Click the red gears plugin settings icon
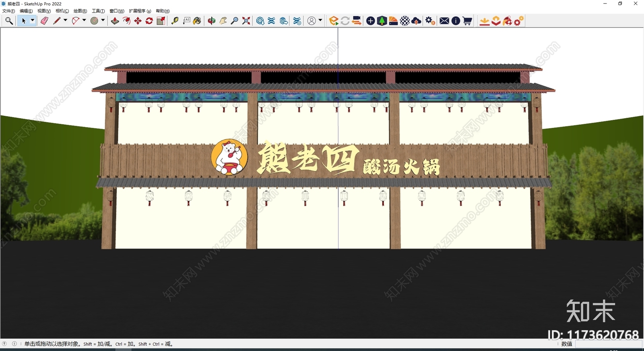 pos(519,21)
